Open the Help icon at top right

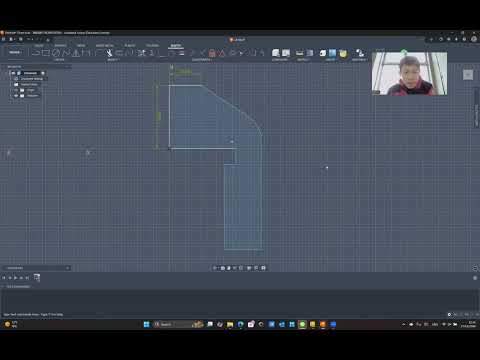pos(464,39)
